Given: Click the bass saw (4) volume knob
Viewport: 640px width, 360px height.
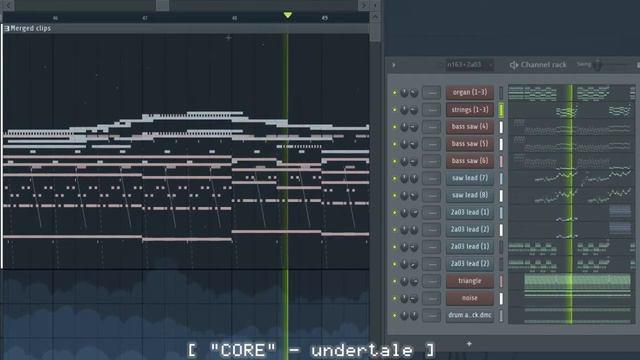Looking at the screenshot, I should point(414,127).
